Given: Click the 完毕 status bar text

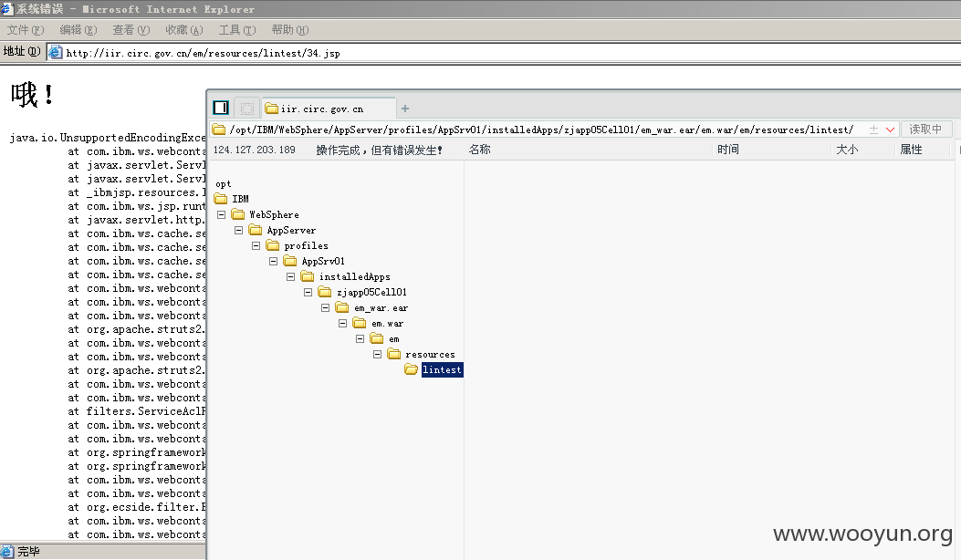Looking at the screenshot, I should [28, 552].
